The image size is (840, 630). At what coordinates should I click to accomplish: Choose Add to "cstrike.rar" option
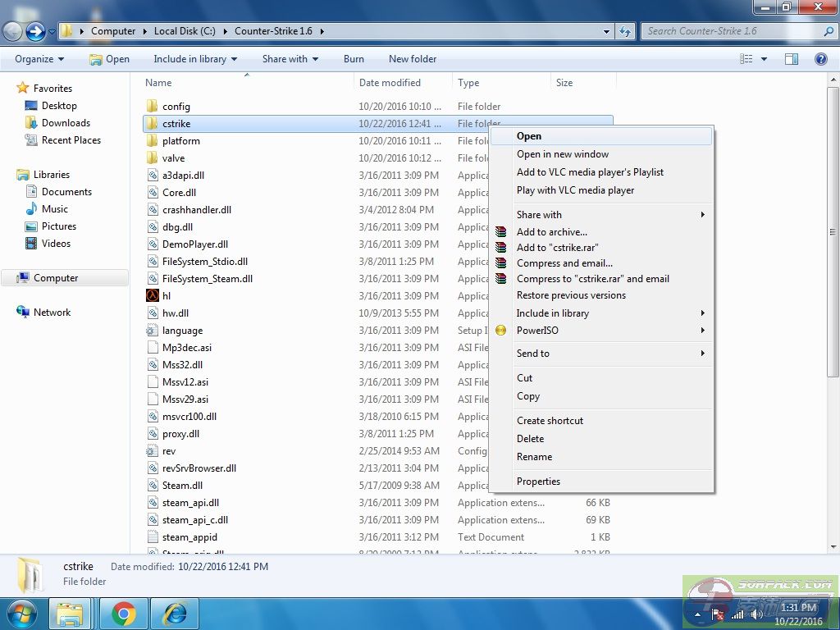(557, 247)
